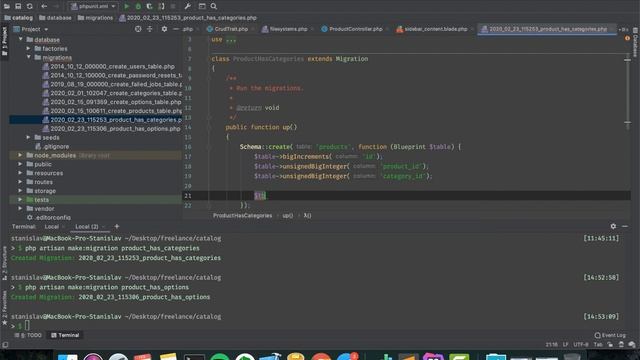640x360 pixels.
Task: Open Project panel gear options
Action: [x=164, y=29]
